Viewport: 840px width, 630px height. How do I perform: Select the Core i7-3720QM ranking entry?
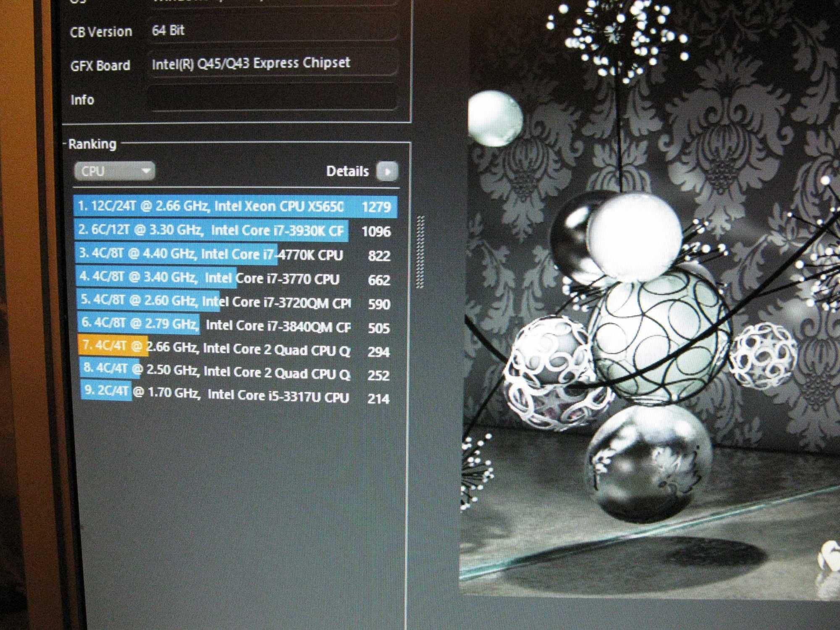pos(235,302)
